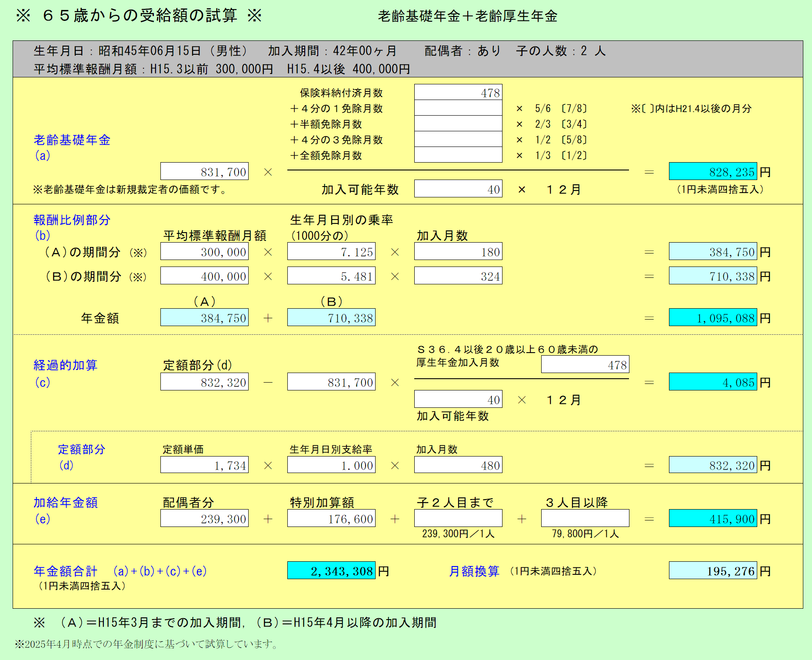Click the 老齢基礎年金 section label
The width and height of the screenshot is (812, 660).
pos(72,140)
